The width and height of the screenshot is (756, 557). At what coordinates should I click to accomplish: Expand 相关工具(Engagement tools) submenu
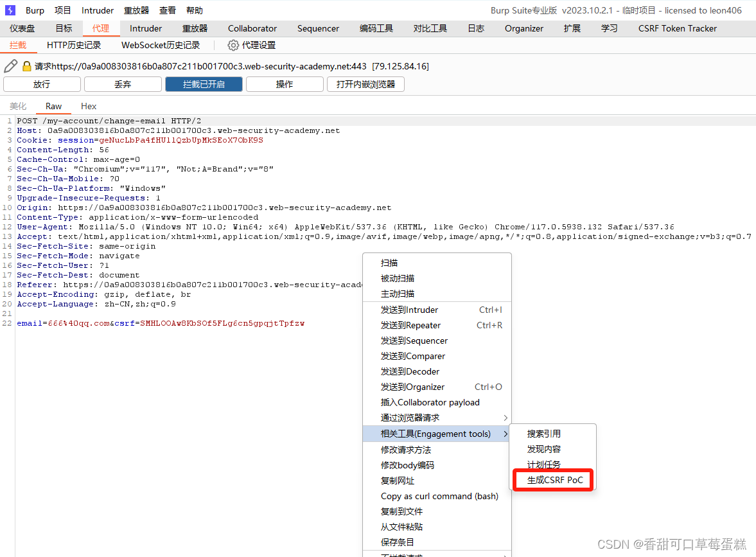coord(437,434)
